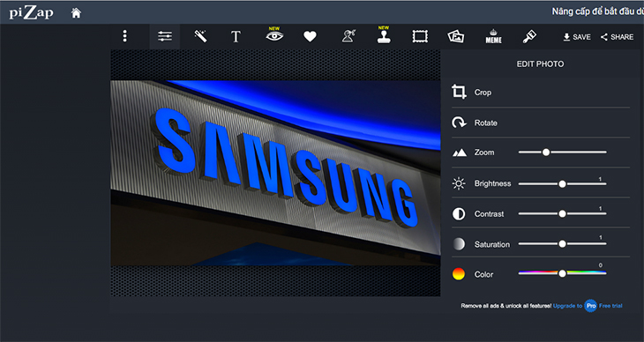Select the Text tool
This screenshot has height=342, width=644.
click(x=236, y=37)
